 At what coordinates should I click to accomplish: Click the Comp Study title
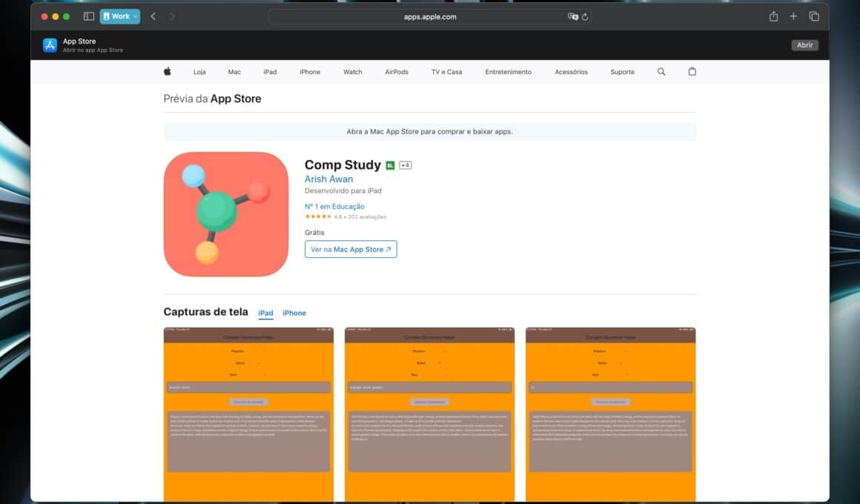343,165
